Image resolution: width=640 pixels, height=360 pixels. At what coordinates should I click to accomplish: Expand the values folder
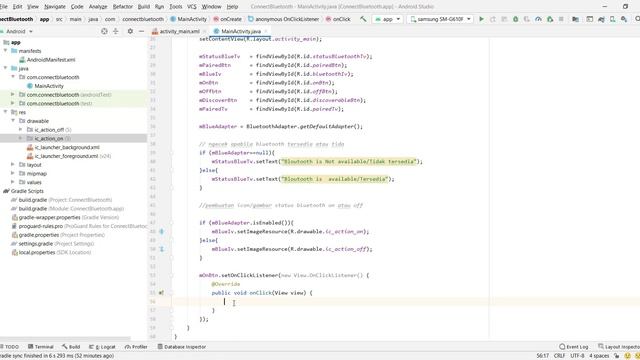pos(13,182)
